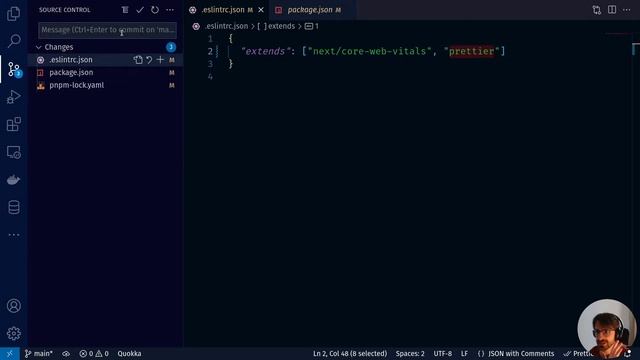
Task: Click line number 4 in gutter
Action: 210,77
